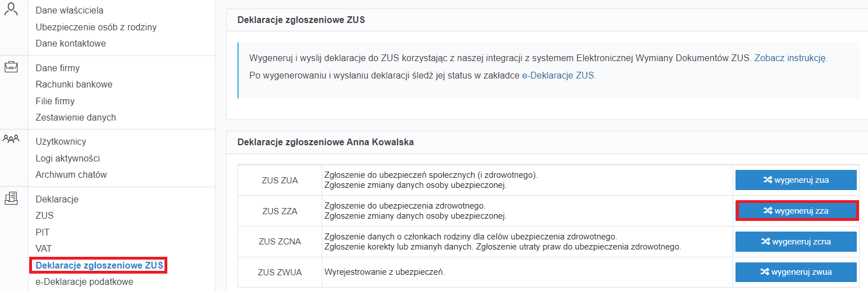Generate the ZUS ZWUA deregistration form
Image resolution: width=868 pixels, height=291 pixels.
point(796,272)
